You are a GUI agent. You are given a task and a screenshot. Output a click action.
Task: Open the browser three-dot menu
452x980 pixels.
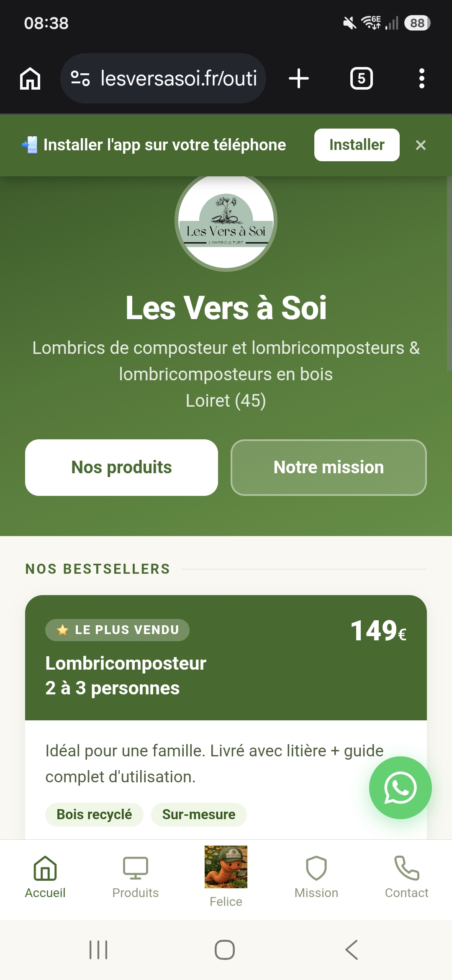click(x=421, y=78)
